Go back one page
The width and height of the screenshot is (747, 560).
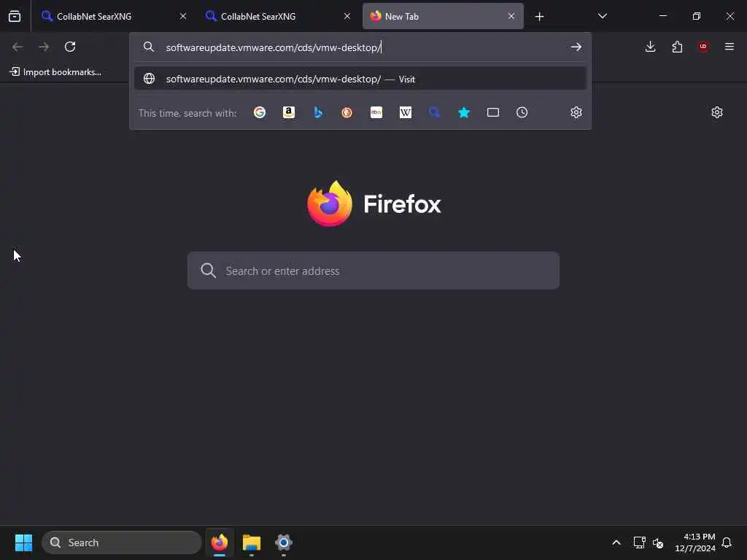18,47
